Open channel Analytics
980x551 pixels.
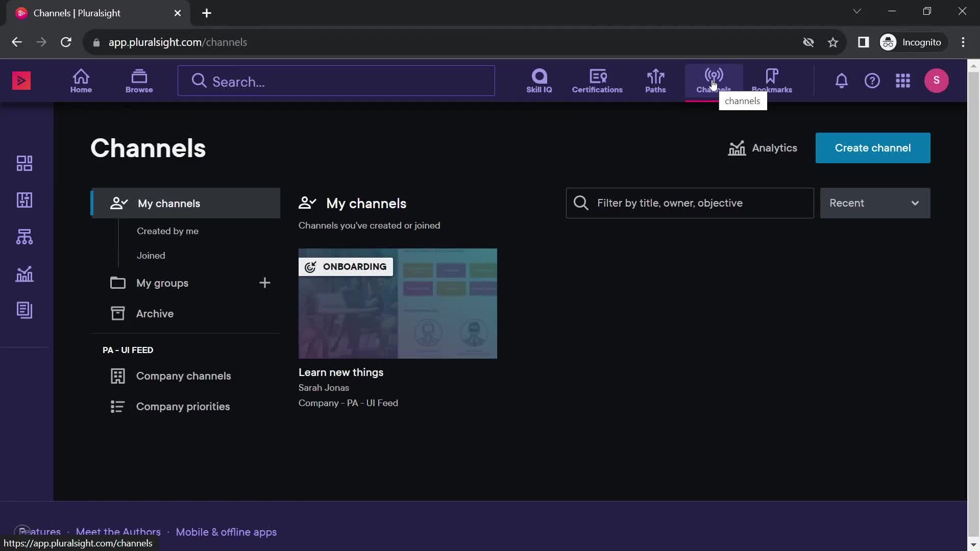pyautogui.click(x=763, y=148)
